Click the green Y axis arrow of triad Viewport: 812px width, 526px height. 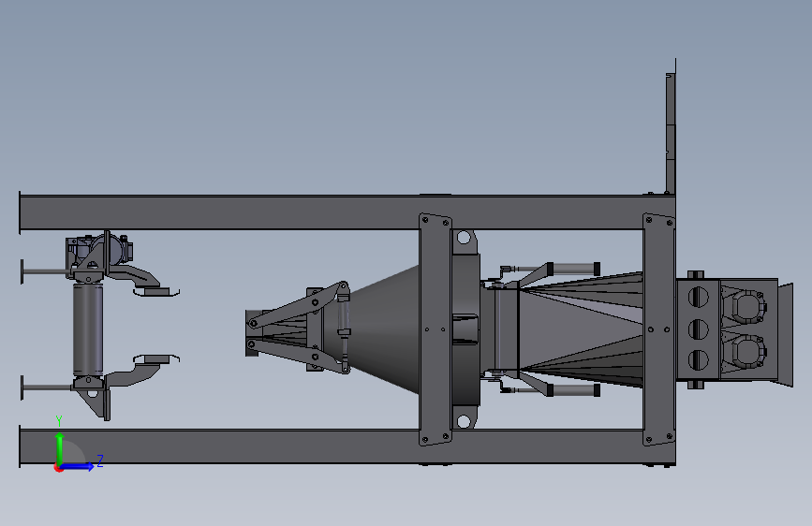60,447
